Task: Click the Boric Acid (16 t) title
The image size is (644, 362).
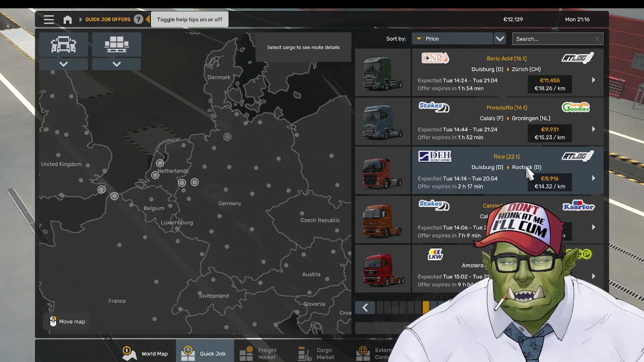Action: 507,58
